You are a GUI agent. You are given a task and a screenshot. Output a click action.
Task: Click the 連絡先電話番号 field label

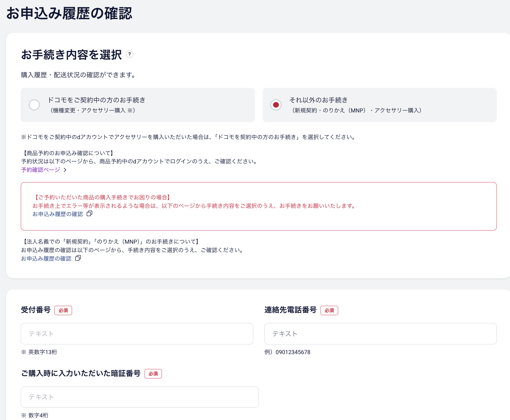tap(290, 310)
